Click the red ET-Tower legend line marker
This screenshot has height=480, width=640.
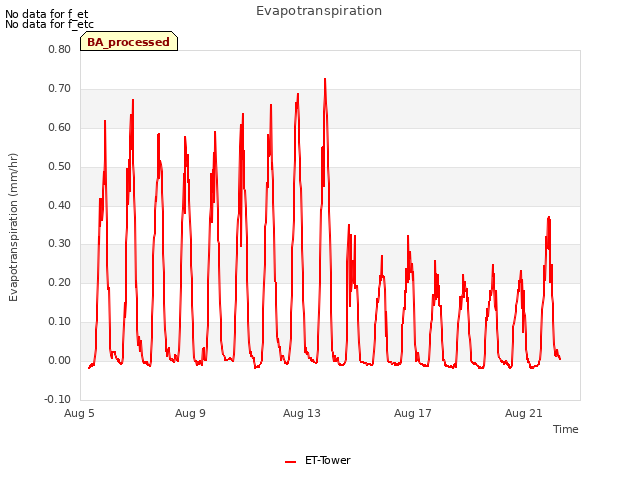(x=290, y=462)
